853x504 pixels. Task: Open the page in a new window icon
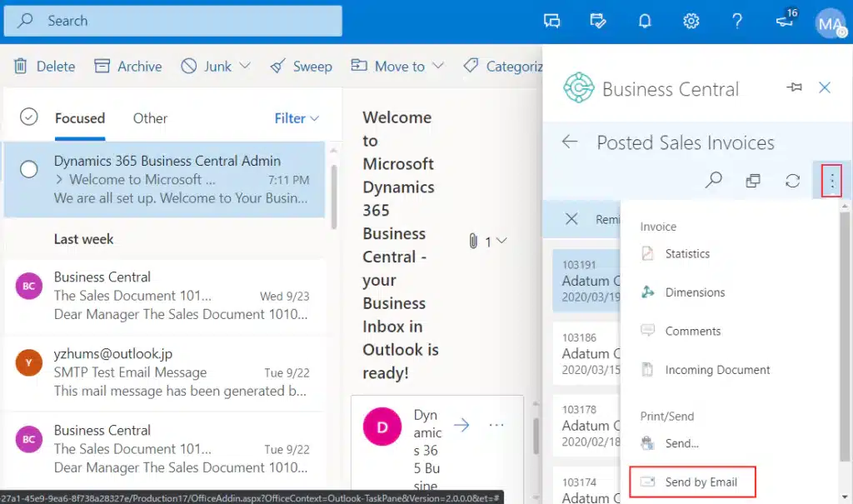click(x=753, y=180)
